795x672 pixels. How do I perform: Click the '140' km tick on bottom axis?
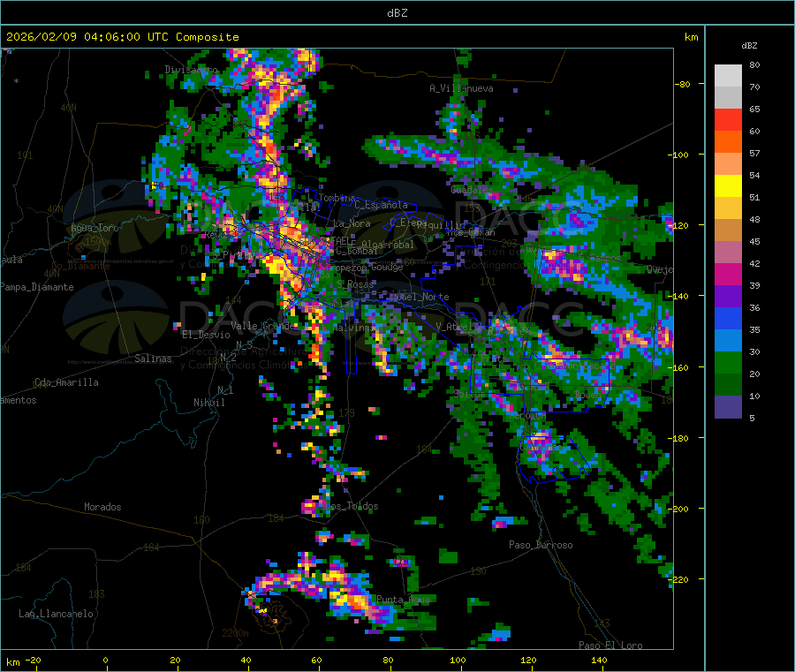click(599, 660)
